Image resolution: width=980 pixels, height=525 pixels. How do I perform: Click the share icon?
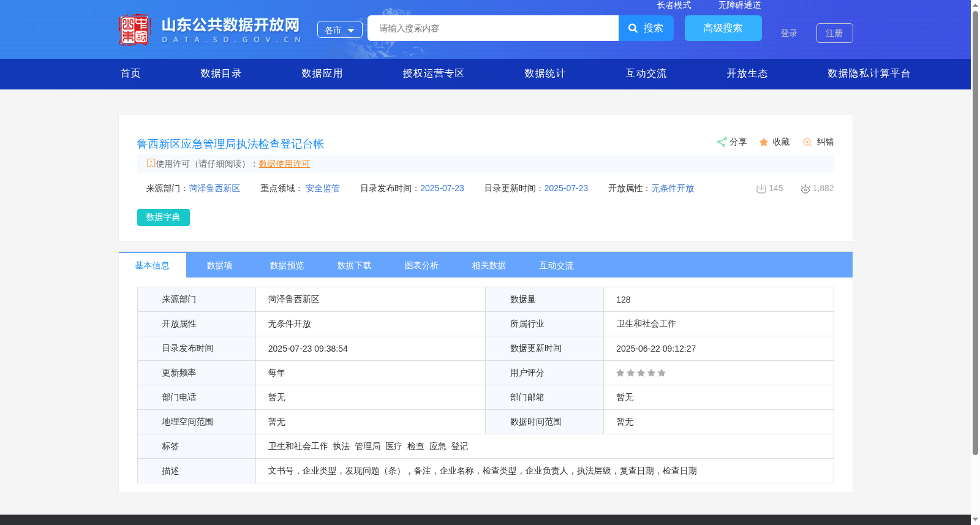click(722, 142)
